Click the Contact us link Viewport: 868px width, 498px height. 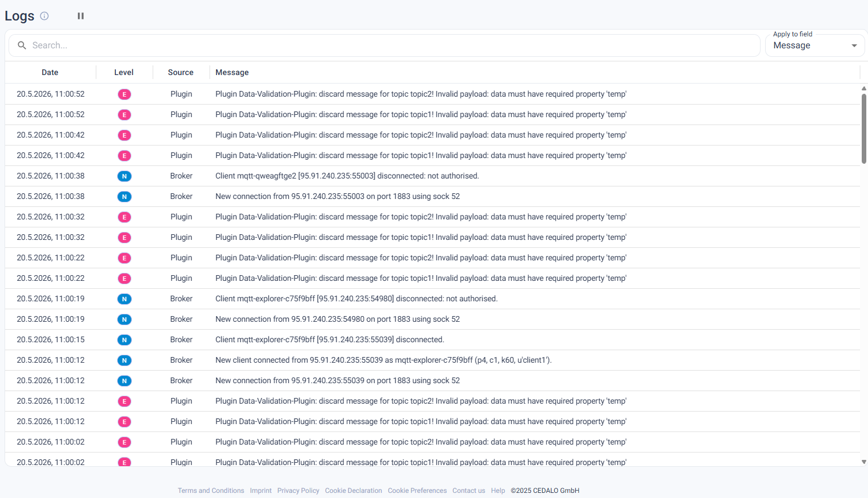pyautogui.click(x=469, y=491)
